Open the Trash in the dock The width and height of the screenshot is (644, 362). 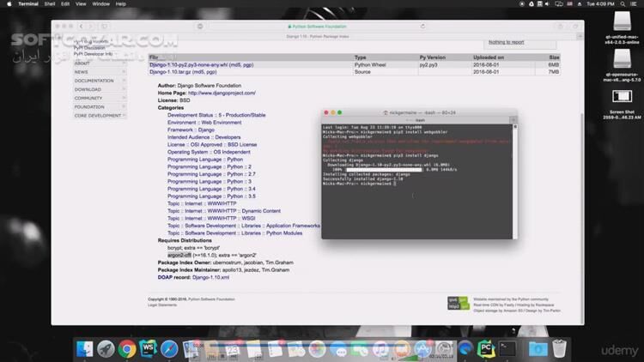[x=559, y=348]
